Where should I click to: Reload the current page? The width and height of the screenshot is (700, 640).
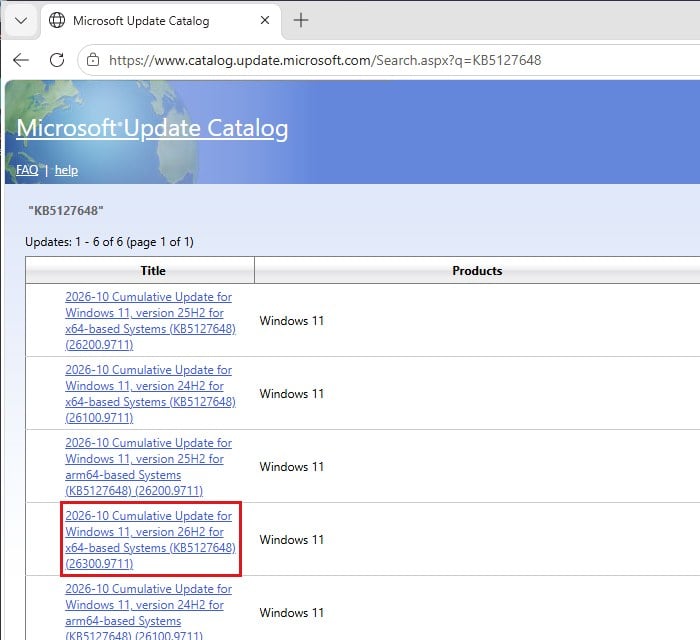(x=57, y=60)
